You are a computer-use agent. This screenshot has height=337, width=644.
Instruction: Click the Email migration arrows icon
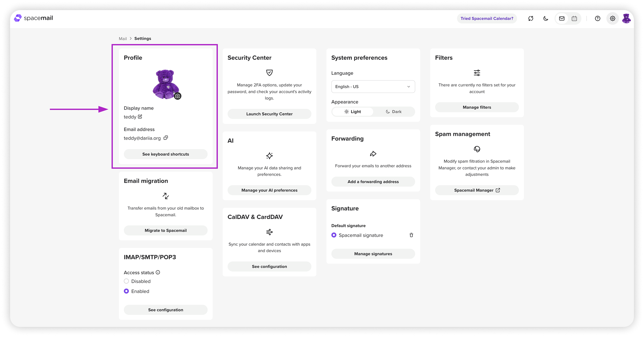(x=166, y=196)
